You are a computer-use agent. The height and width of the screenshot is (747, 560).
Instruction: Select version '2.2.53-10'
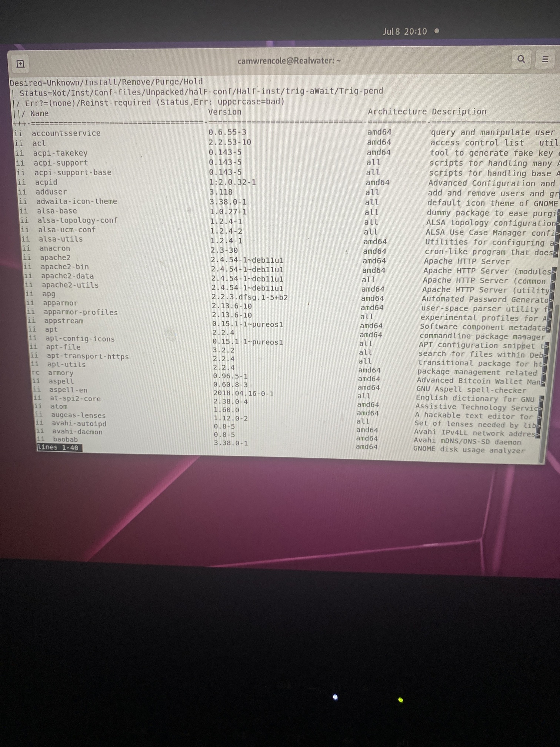click(x=230, y=142)
